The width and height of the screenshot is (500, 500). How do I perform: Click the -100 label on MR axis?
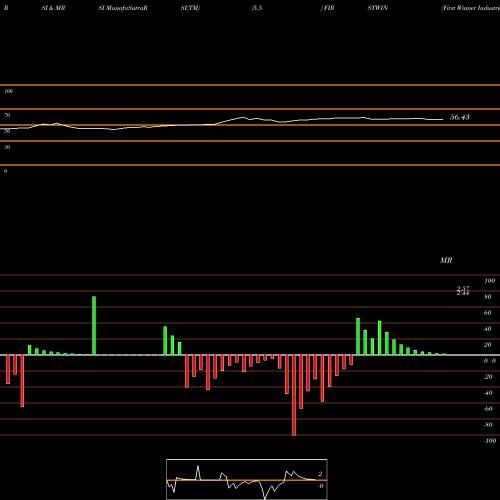(x=490, y=441)
